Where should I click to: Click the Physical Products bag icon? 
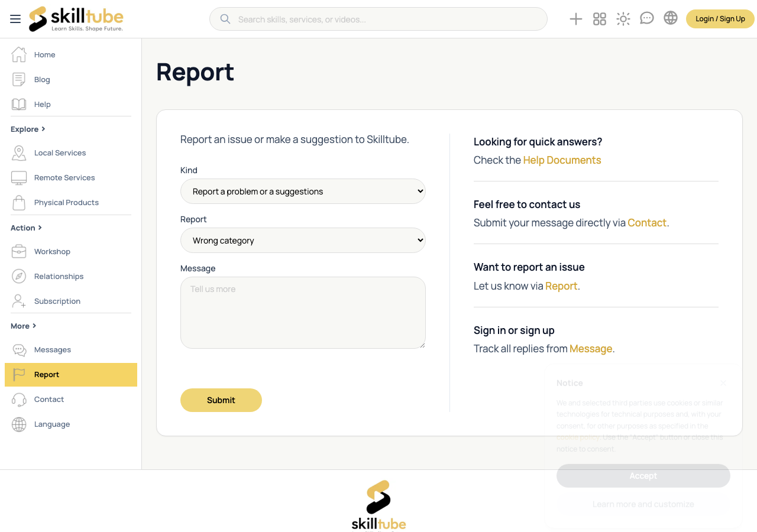[x=19, y=202]
